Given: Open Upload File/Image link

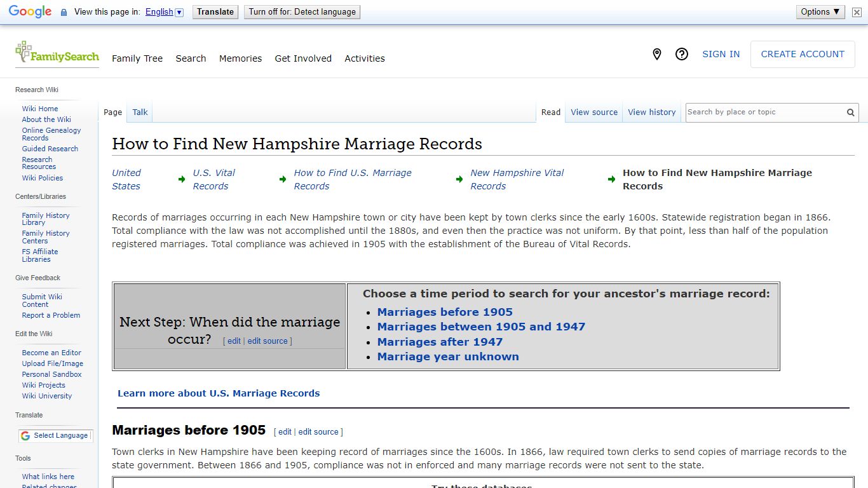Looking at the screenshot, I should tap(53, 363).
